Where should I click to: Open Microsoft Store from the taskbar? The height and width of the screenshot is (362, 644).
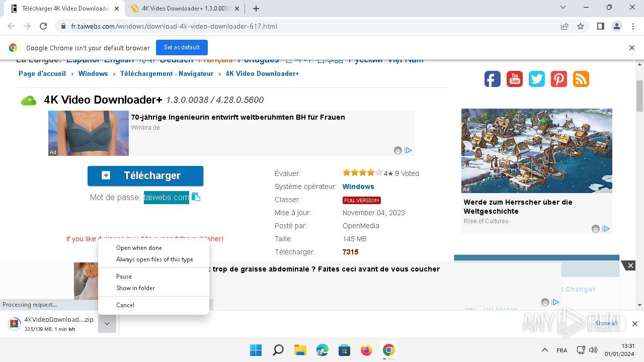point(345,350)
